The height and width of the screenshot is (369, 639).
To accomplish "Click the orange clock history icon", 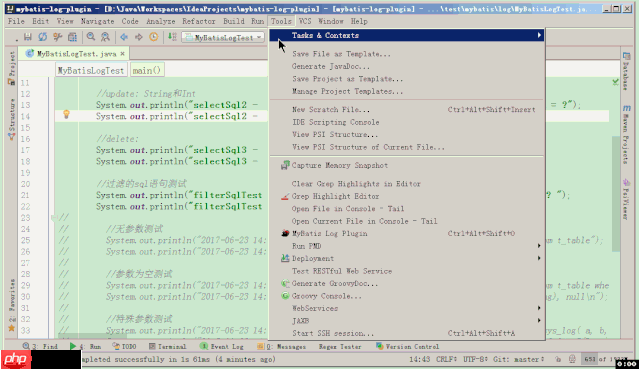I will click(x=154, y=37).
